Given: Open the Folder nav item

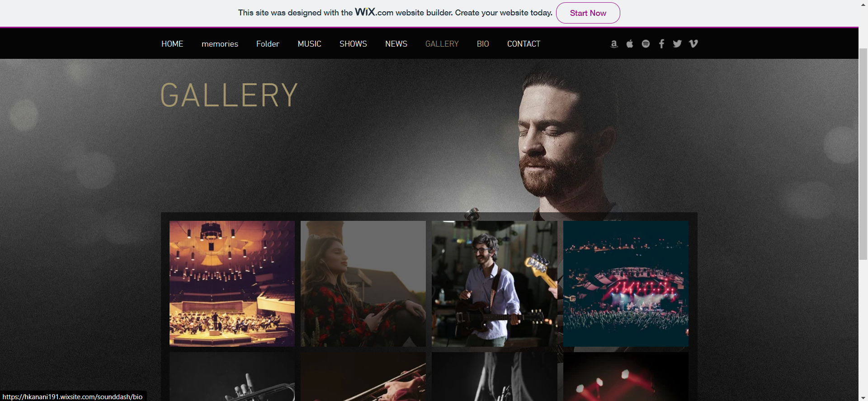Looking at the screenshot, I should pos(268,44).
